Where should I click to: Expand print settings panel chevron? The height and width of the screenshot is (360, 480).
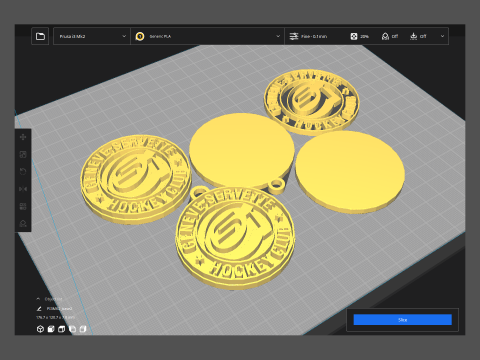pos(442,36)
